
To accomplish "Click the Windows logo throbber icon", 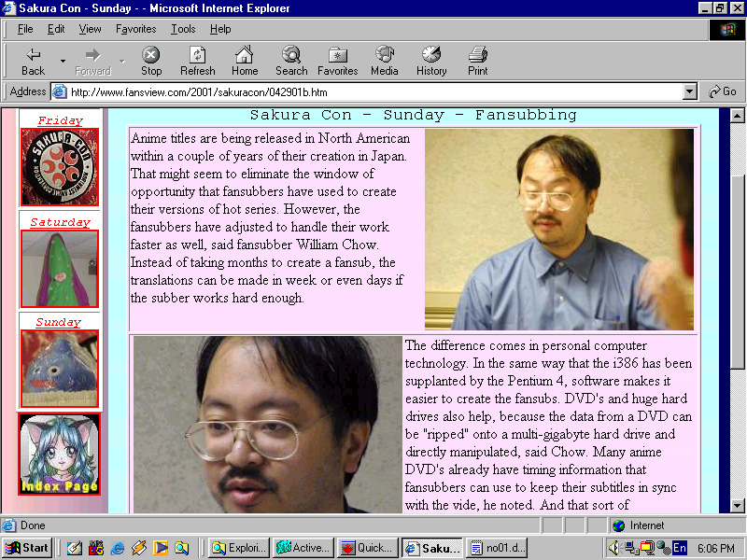I will 727,30.
